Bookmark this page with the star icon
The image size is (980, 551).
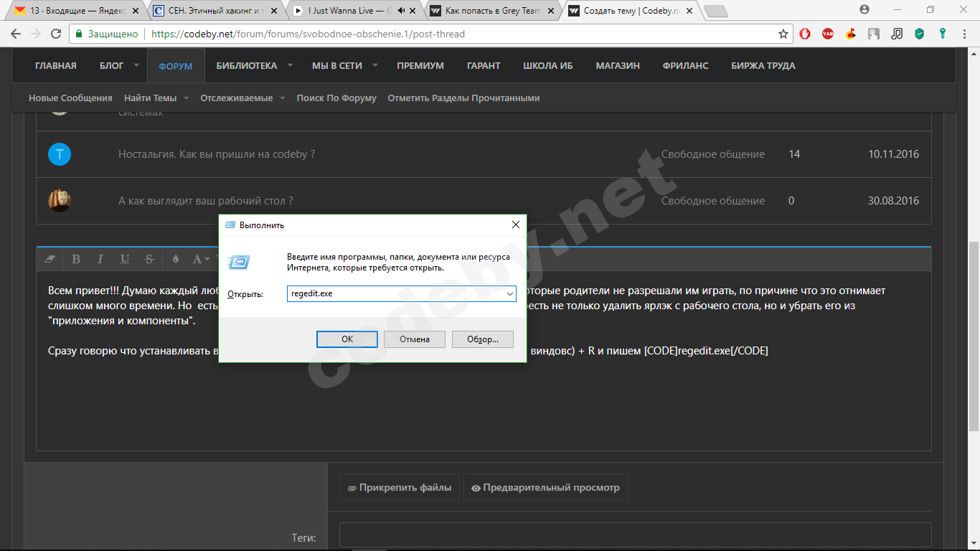[783, 34]
